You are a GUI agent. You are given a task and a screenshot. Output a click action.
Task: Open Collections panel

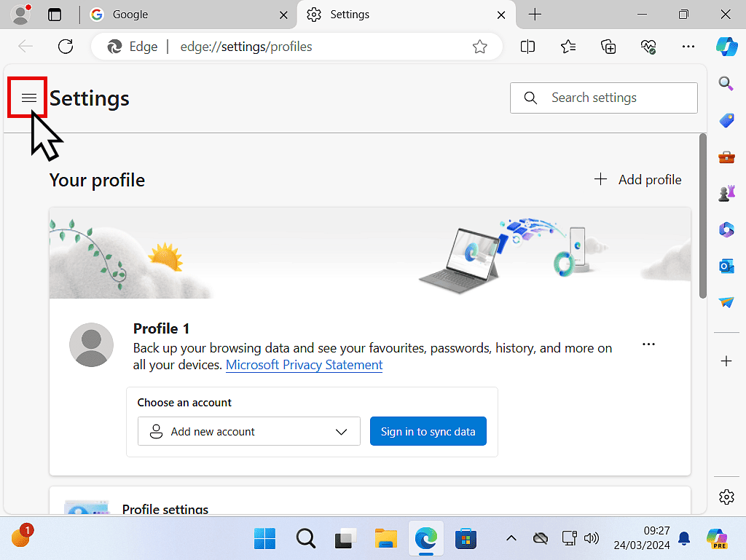pos(608,47)
